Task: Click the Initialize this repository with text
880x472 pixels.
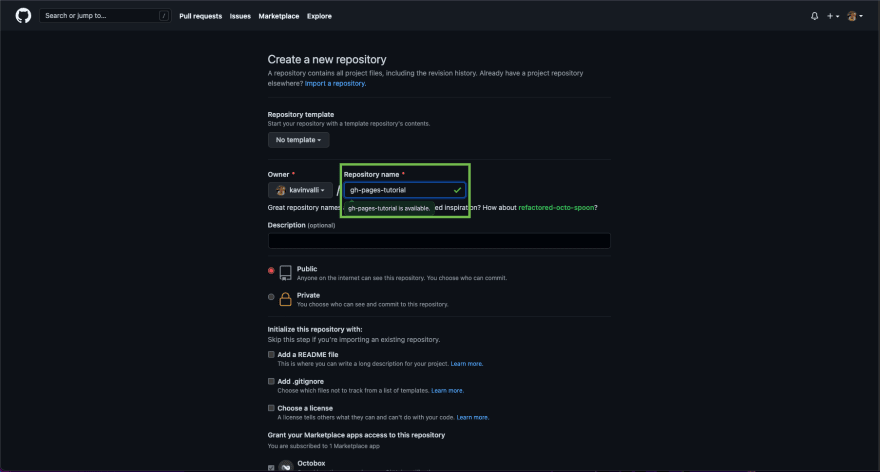Action: (315, 329)
